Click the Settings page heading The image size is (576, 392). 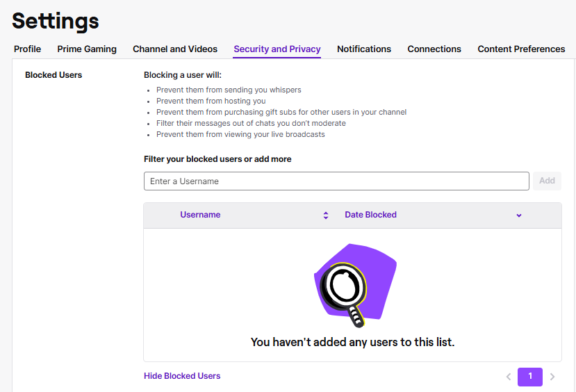pyautogui.click(x=56, y=21)
